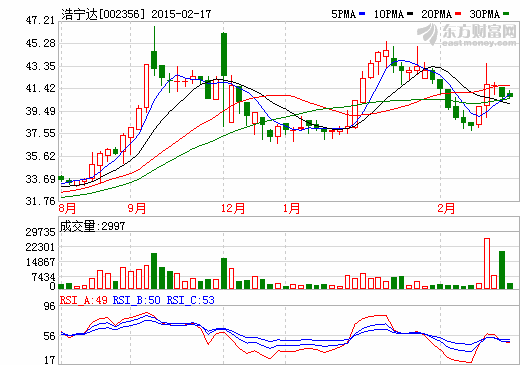Click the 35.62 price axis label
The height and width of the screenshot is (365, 520).
tap(40, 156)
